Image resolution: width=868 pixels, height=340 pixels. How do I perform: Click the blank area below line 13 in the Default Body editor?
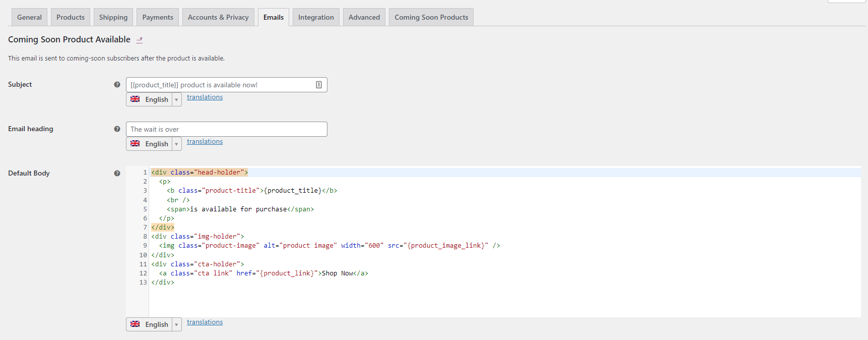click(x=505, y=302)
